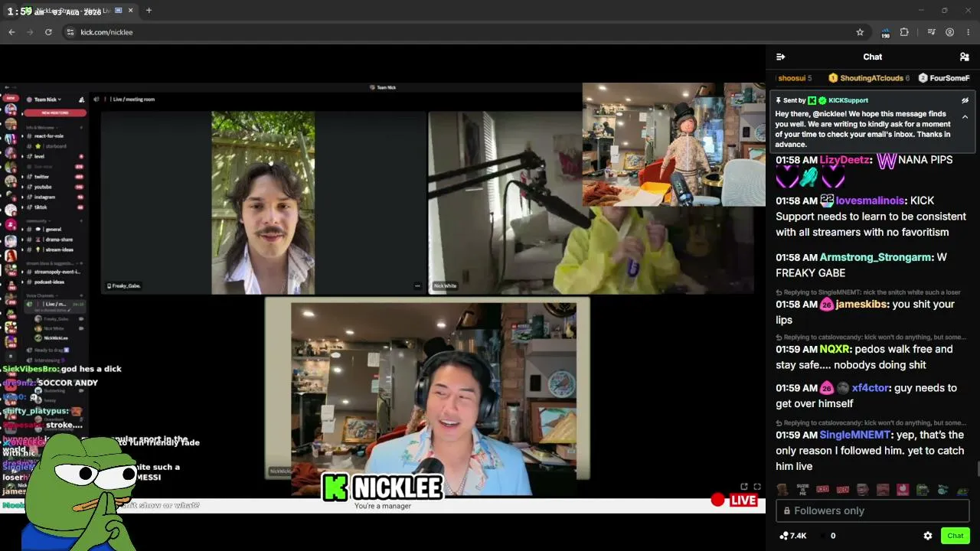
Task: Click the Chat panel title
Action: click(873, 57)
